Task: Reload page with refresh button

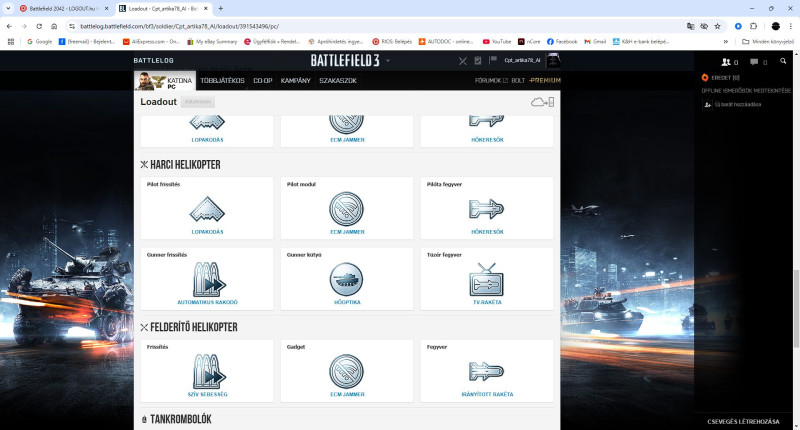Action: [x=39, y=26]
